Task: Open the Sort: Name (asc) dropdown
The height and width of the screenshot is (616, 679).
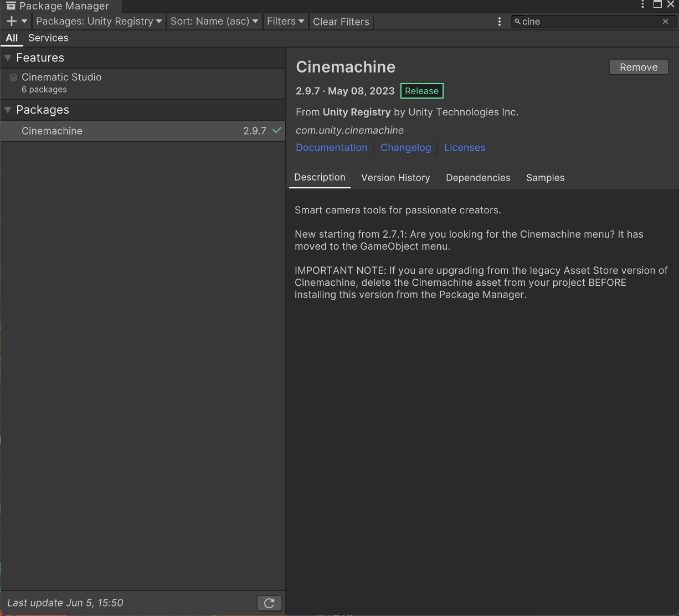Action: pyautogui.click(x=214, y=21)
